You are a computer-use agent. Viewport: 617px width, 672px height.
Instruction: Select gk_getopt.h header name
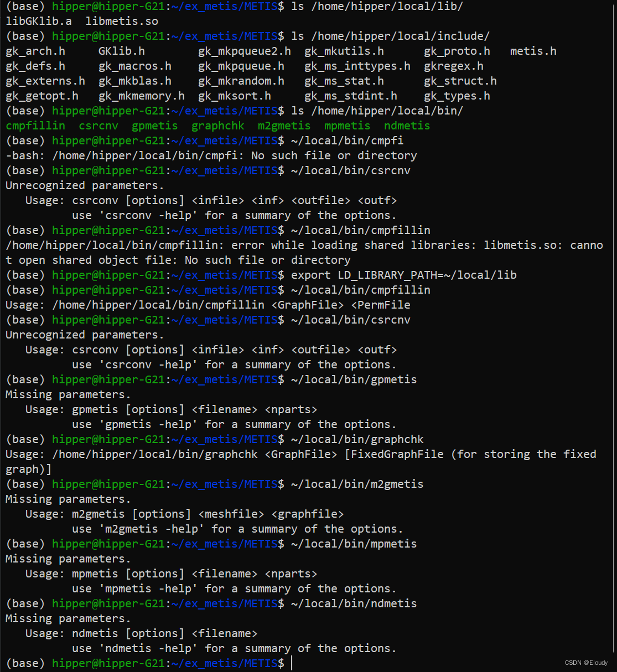pos(42,96)
